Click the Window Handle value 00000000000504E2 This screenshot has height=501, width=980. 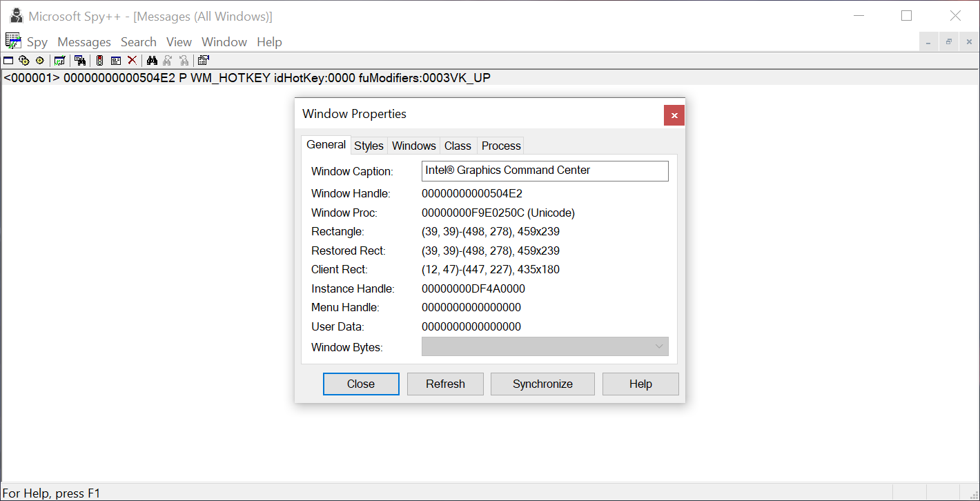pyautogui.click(x=472, y=193)
